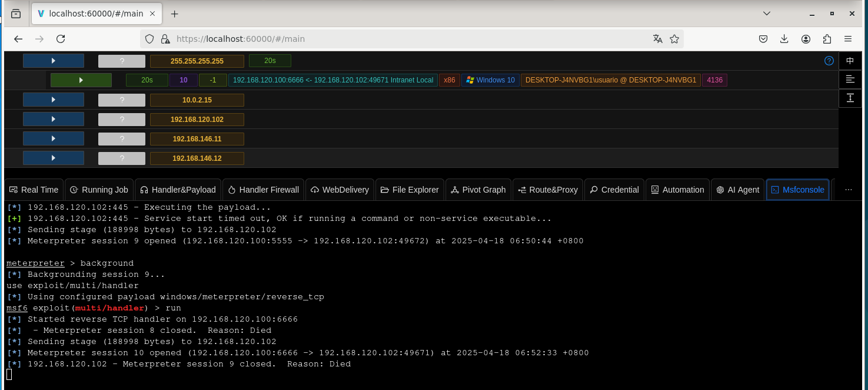Open the Automation tab
This screenshot has height=390, width=868.
click(677, 190)
